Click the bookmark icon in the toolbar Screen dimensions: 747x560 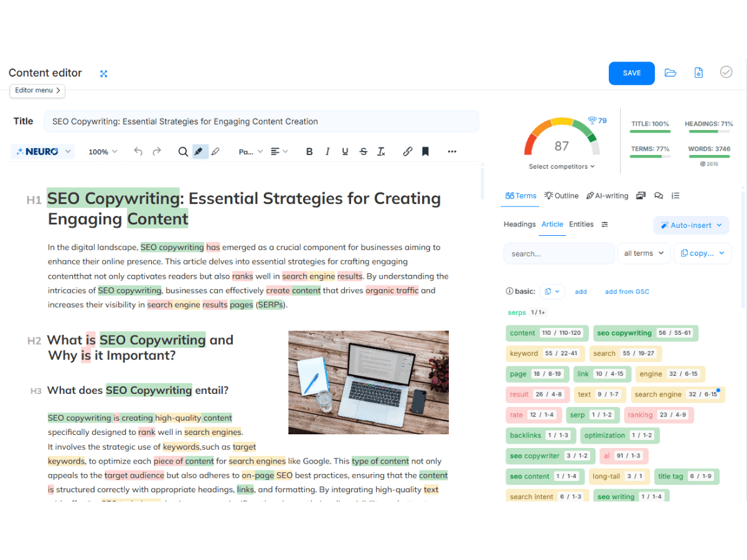(425, 151)
